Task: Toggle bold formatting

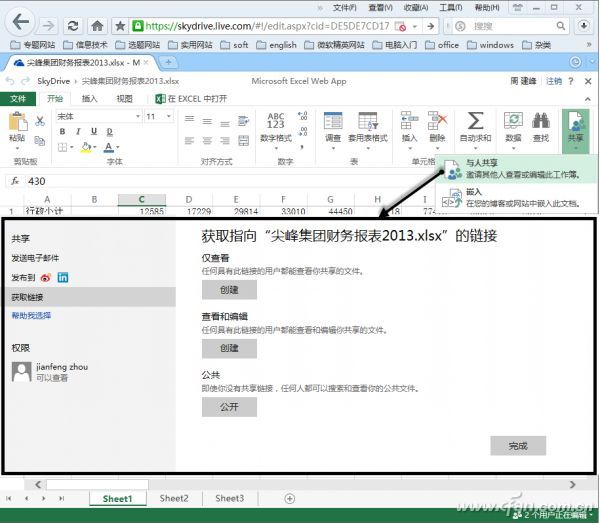Action: pos(62,132)
